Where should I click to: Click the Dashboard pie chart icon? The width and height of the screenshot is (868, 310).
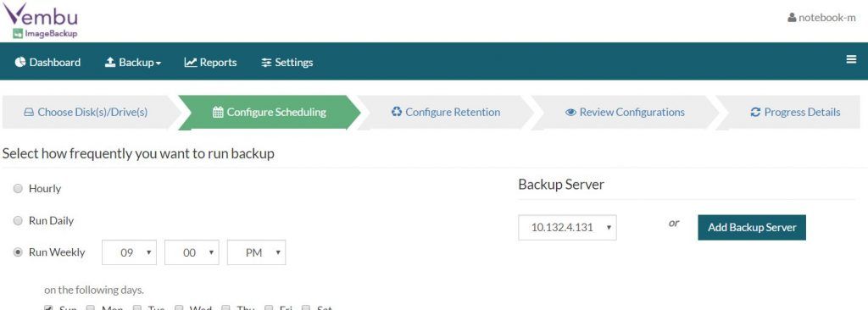[x=20, y=62]
